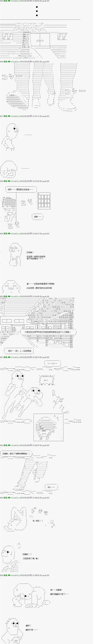The image size is (93, 644).
Task: Click post number 628 in the header
Action: click(2, 181)
